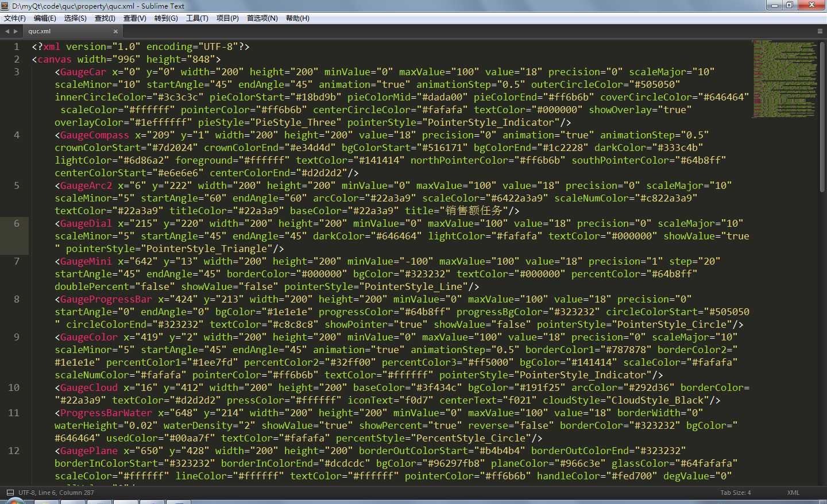Viewport: 827px width, 504px height.
Task: Click line number 1 in the gutter
Action: click(x=17, y=46)
